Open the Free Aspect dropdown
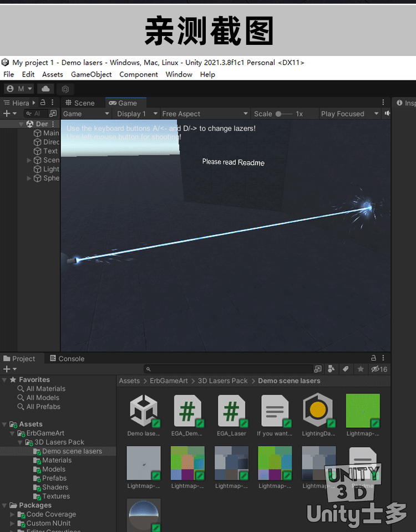This screenshot has width=416, height=532. 204,114
